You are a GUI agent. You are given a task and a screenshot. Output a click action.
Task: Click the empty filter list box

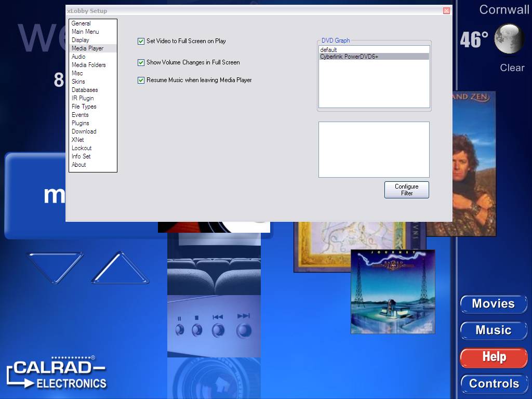point(374,150)
